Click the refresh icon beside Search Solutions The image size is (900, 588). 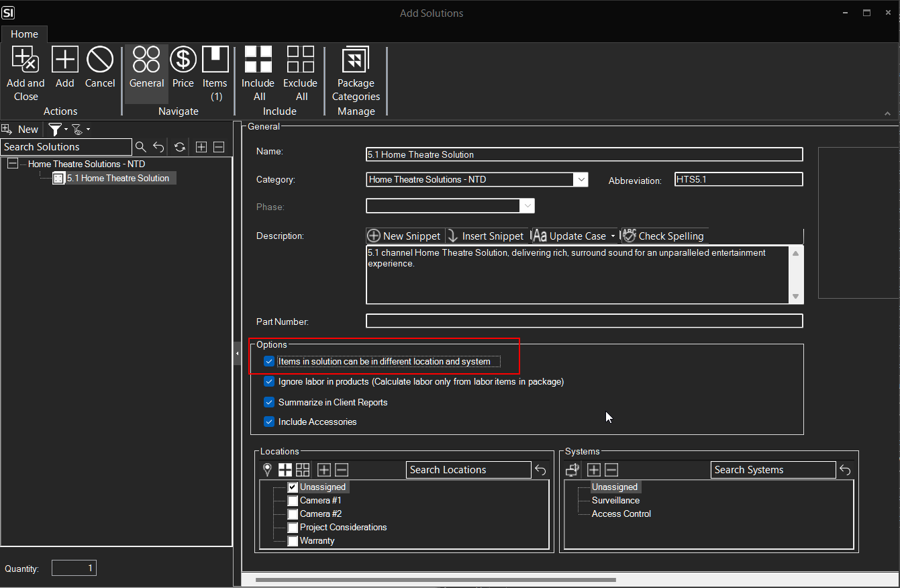pos(179,147)
